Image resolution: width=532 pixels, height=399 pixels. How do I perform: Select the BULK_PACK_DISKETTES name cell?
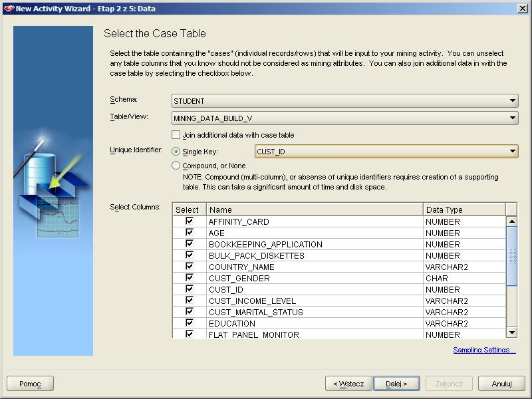tap(315, 255)
